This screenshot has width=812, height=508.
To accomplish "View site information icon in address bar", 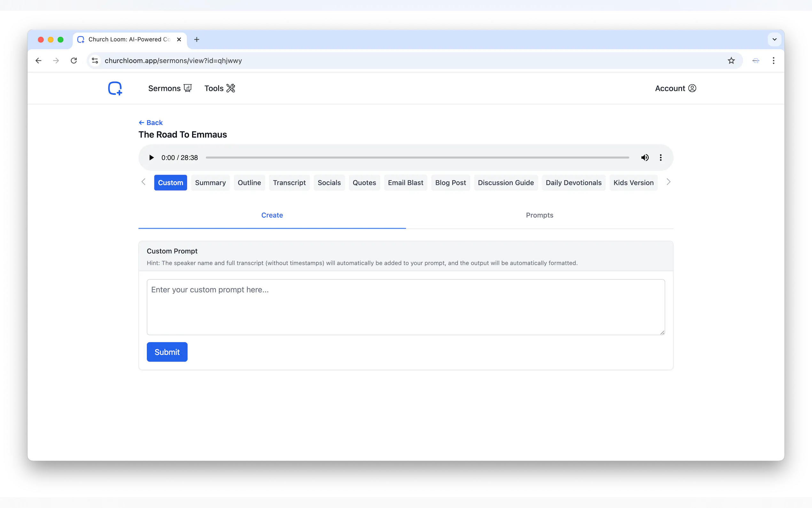I will tap(95, 61).
